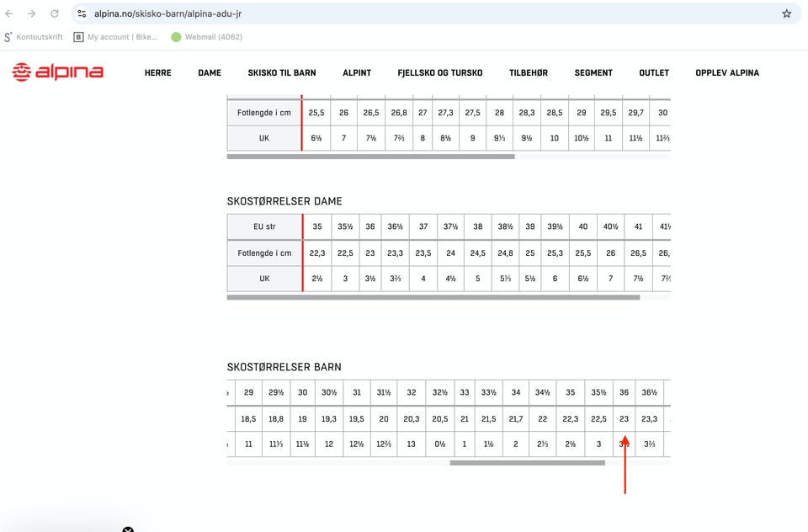808x532 pixels.
Task: Click the 26,8 foot length cell
Action: click(399, 113)
